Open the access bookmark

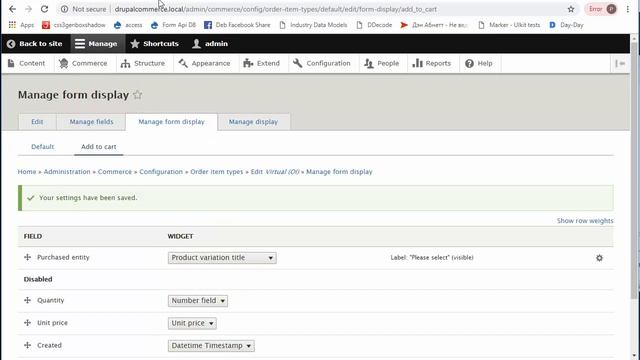(128, 25)
